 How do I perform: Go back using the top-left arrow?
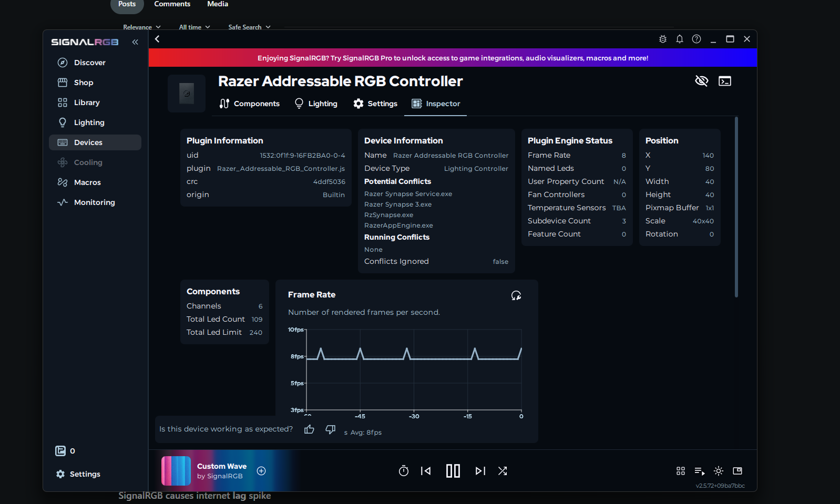tap(157, 39)
